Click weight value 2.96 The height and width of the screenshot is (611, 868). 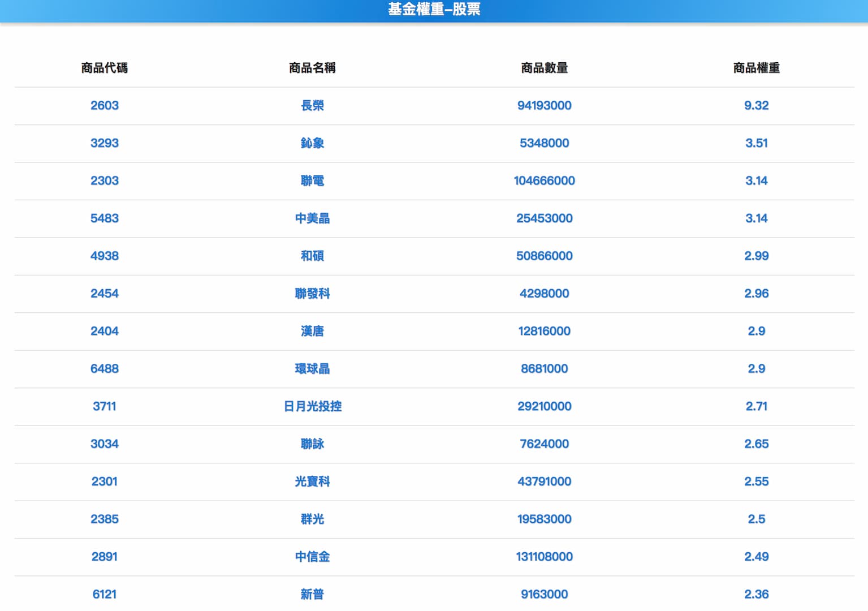tap(756, 294)
